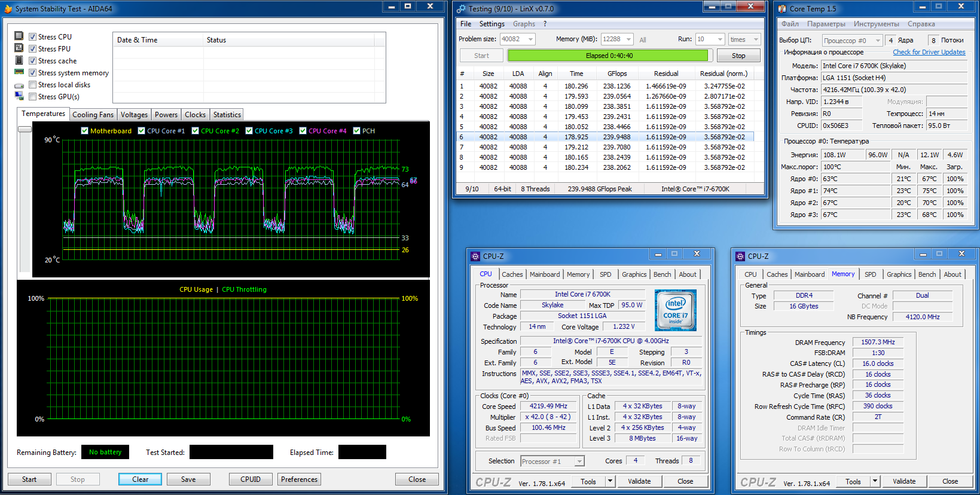Click the drive icon beside Stress local disks
Viewport: 980px width, 495px height.
coord(19,85)
